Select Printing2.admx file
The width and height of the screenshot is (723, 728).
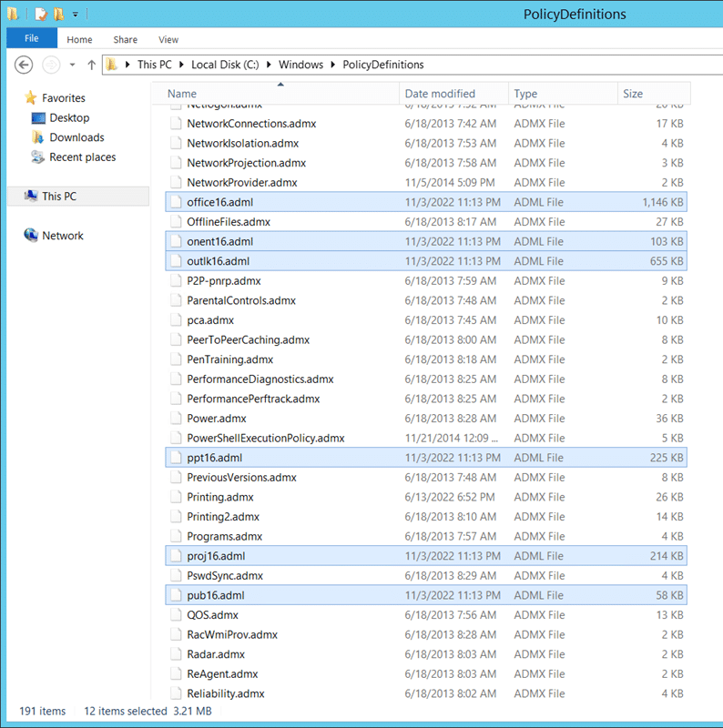click(x=426, y=517)
